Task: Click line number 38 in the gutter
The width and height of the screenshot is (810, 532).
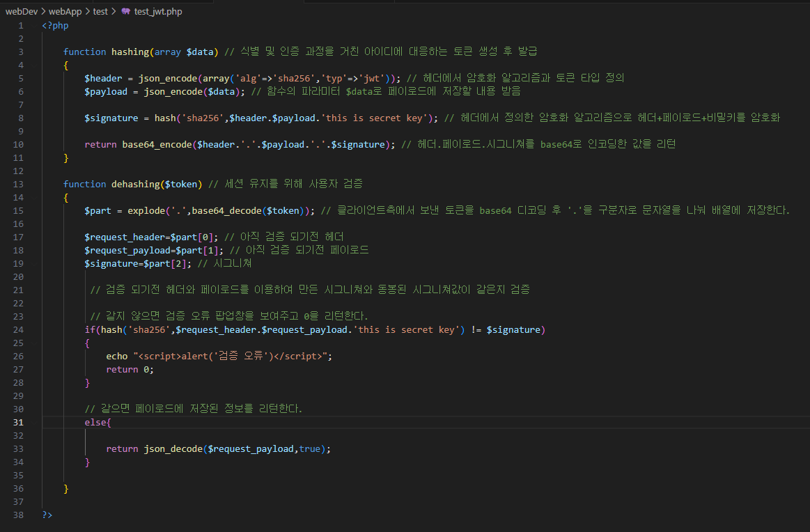Action: (x=18, y=515)
